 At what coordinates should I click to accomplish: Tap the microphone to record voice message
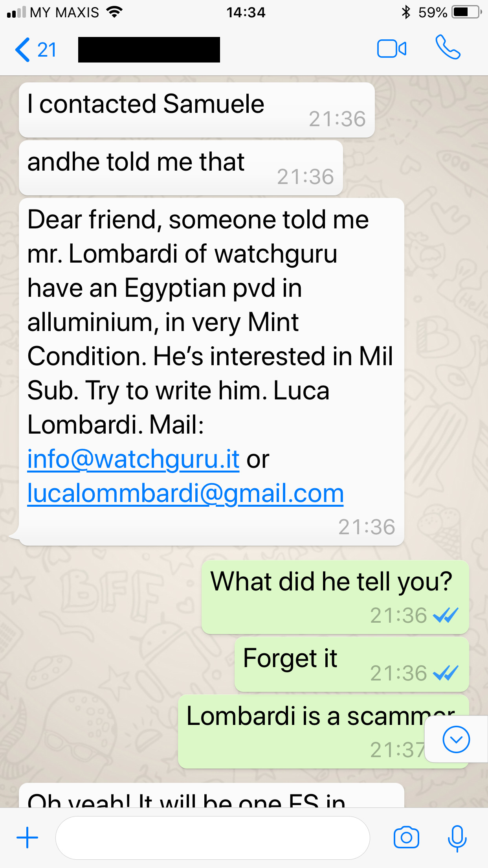457,838
